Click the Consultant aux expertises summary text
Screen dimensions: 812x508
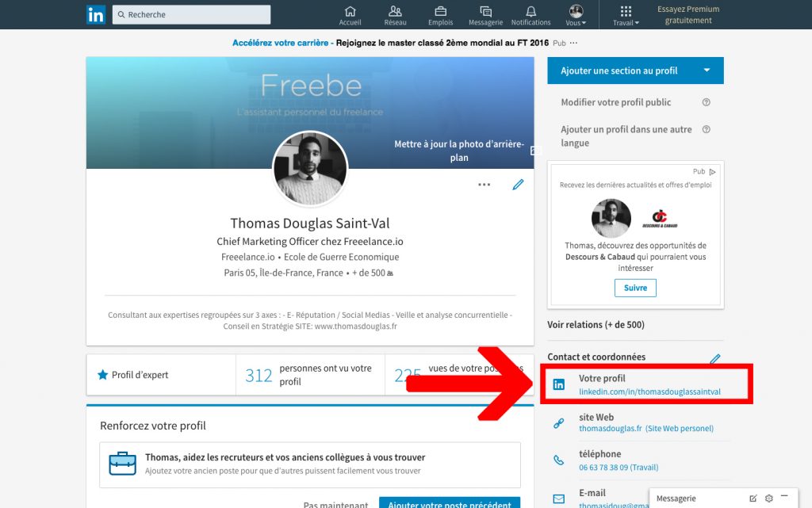(x=310, y=321)
